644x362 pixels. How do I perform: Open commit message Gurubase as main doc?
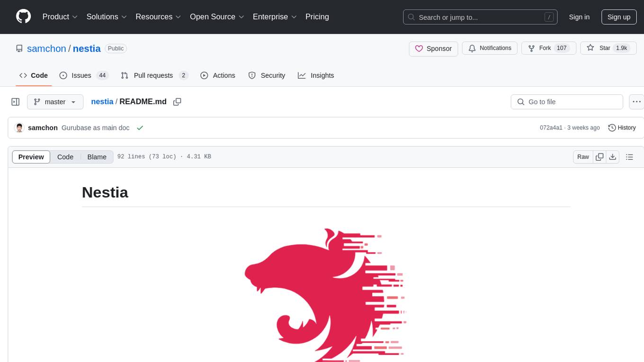coord(96,128)
